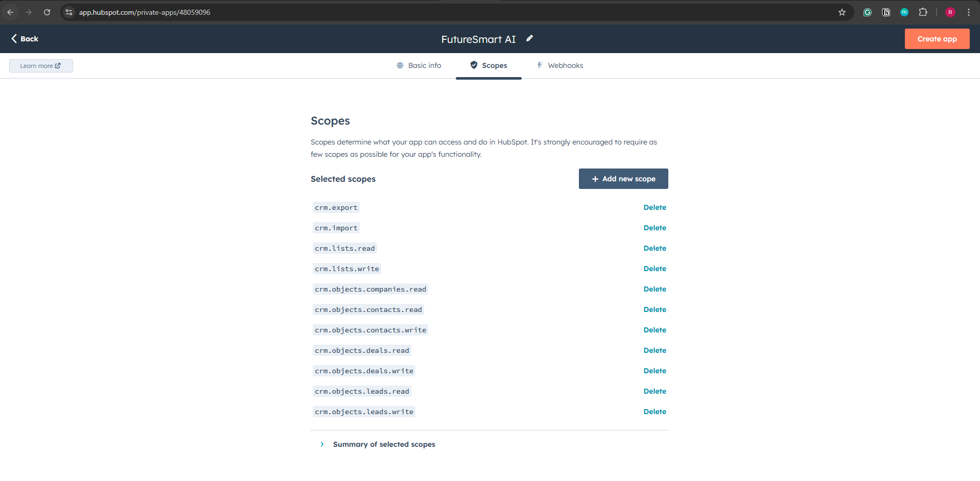
Task: Click the crm.export scope label
Action: 336,207
